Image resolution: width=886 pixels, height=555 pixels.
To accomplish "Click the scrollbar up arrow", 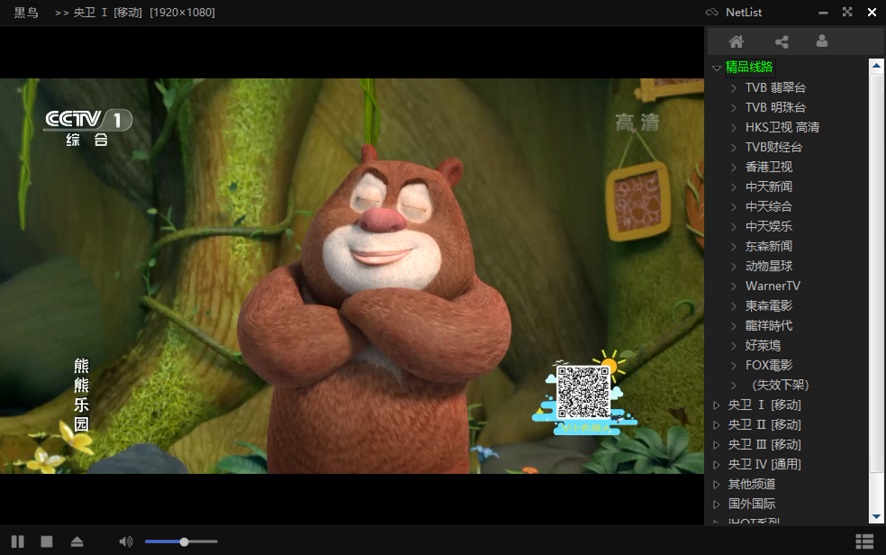I will [x=876, y=66].
